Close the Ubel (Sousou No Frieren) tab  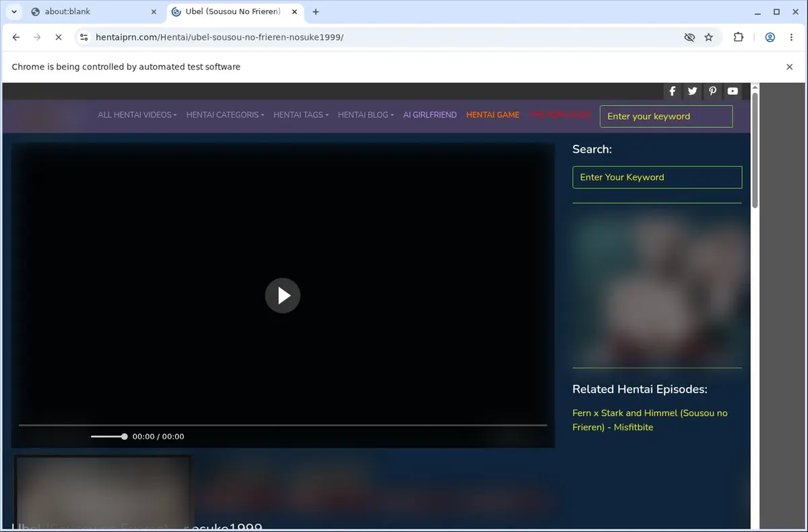point(294,11)
